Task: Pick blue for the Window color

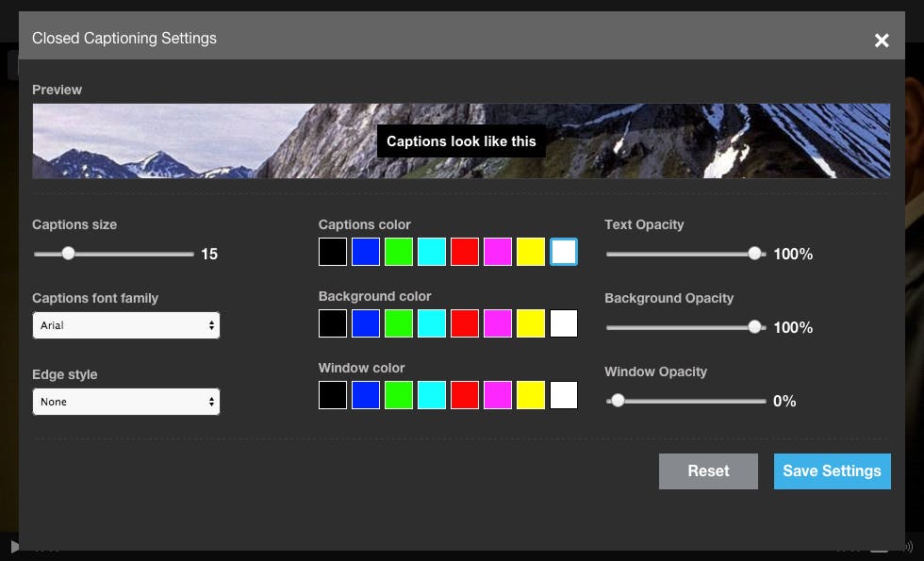Action: click(366, 395)
